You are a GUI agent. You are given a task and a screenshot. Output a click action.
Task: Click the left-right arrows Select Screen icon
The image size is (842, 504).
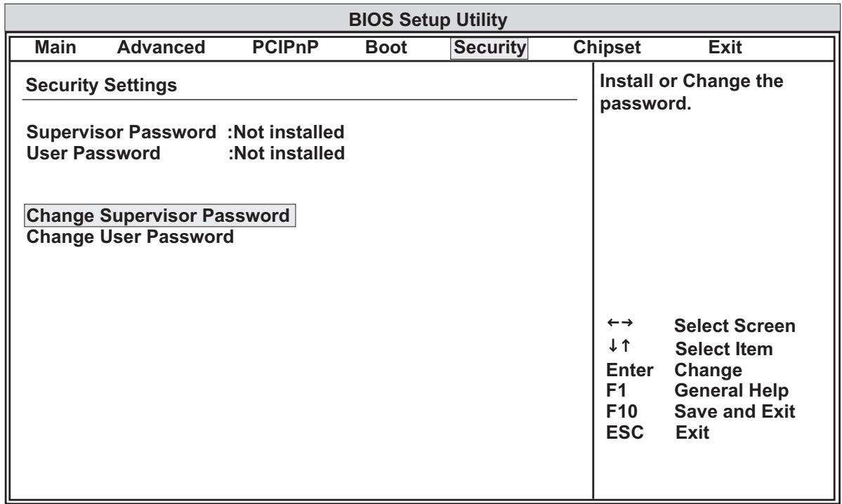click(x=619, y=323)
